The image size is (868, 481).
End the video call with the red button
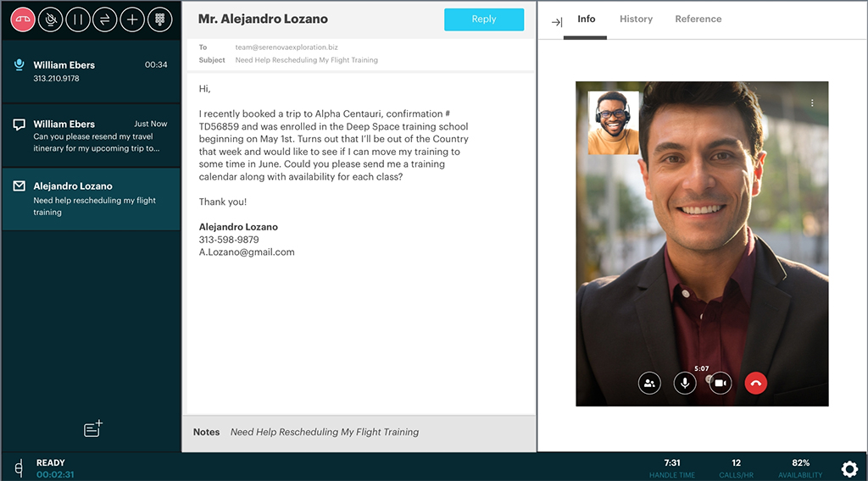point(755,383)
